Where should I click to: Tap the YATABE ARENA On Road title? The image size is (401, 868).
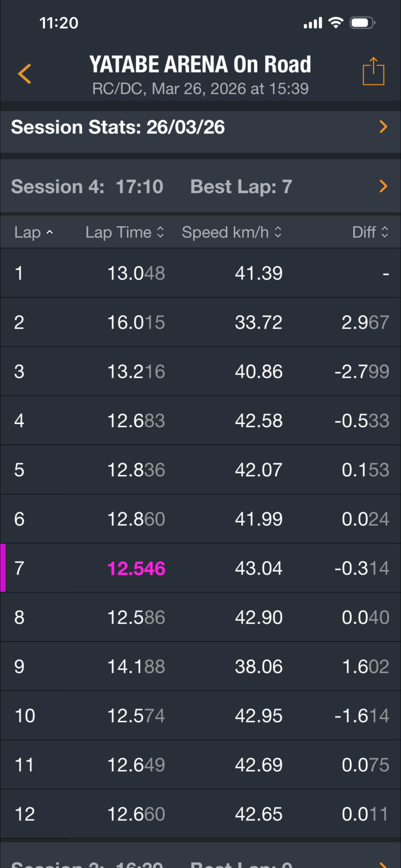[200, 65]
